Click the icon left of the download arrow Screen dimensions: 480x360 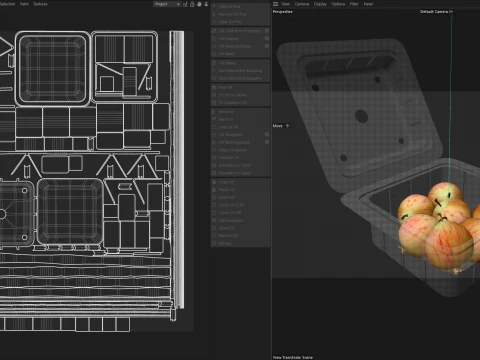(199, 4)
